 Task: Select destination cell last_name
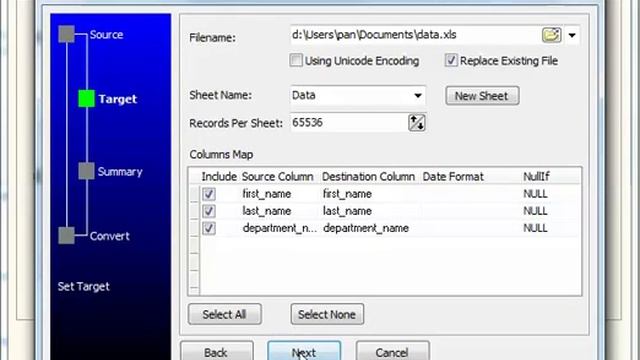(x=347, y=211)
